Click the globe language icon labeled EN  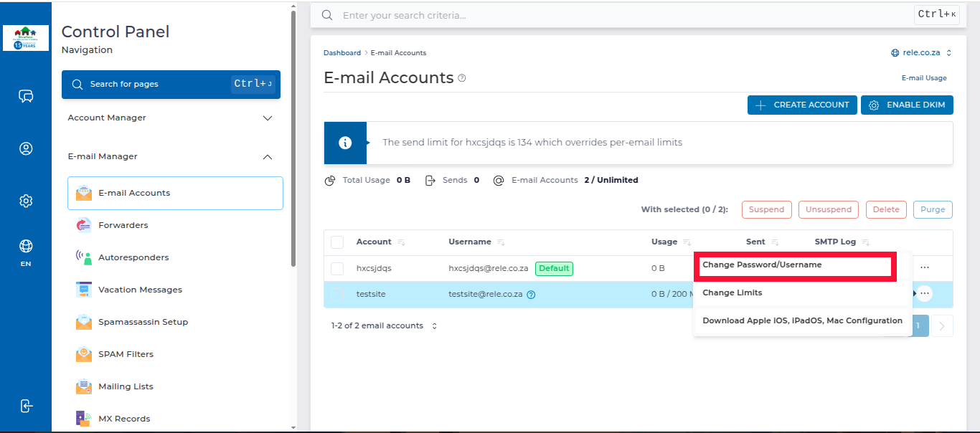(x=26, y=247)
